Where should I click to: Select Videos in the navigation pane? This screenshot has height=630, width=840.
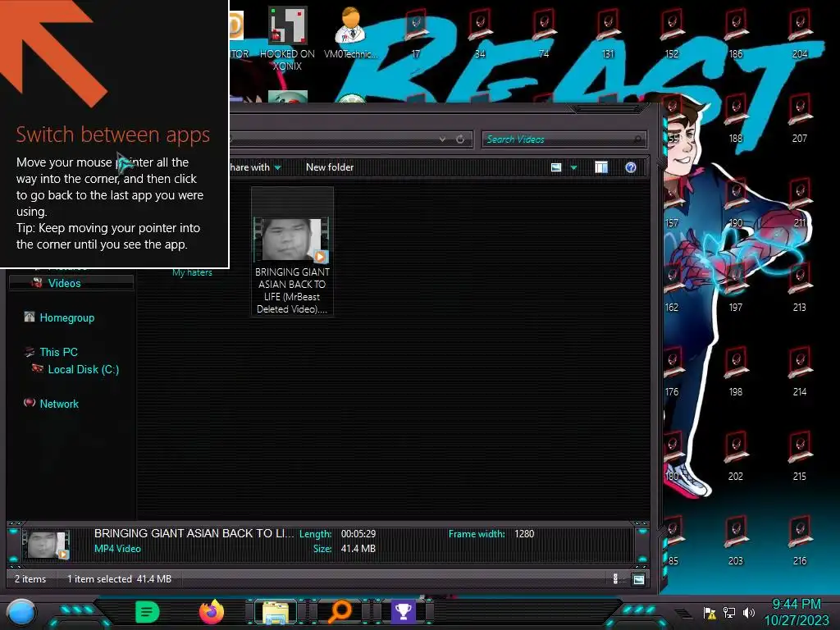click(64, 283)
